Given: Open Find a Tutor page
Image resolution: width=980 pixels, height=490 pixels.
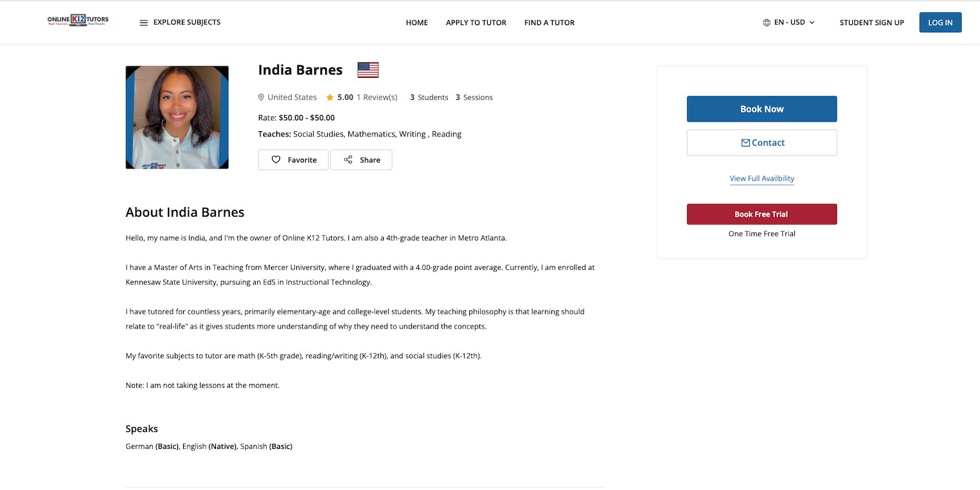Looking at the screenshot, I should [549, 23].
